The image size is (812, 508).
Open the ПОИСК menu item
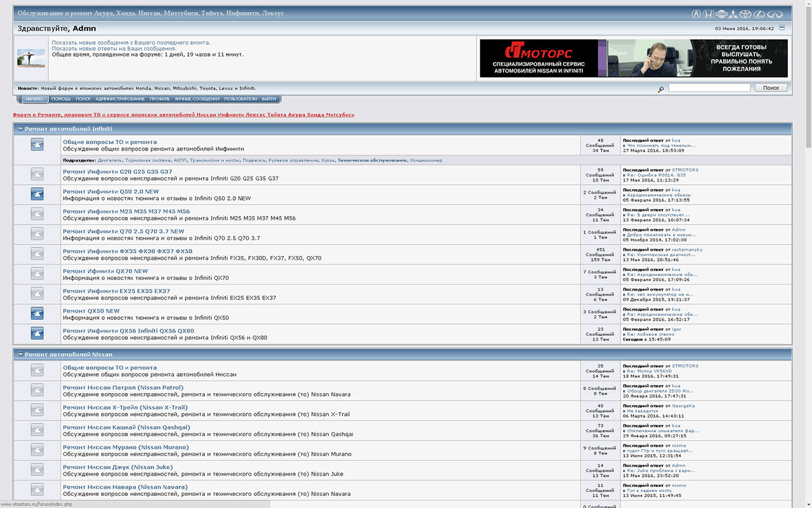tap(83, 99)
